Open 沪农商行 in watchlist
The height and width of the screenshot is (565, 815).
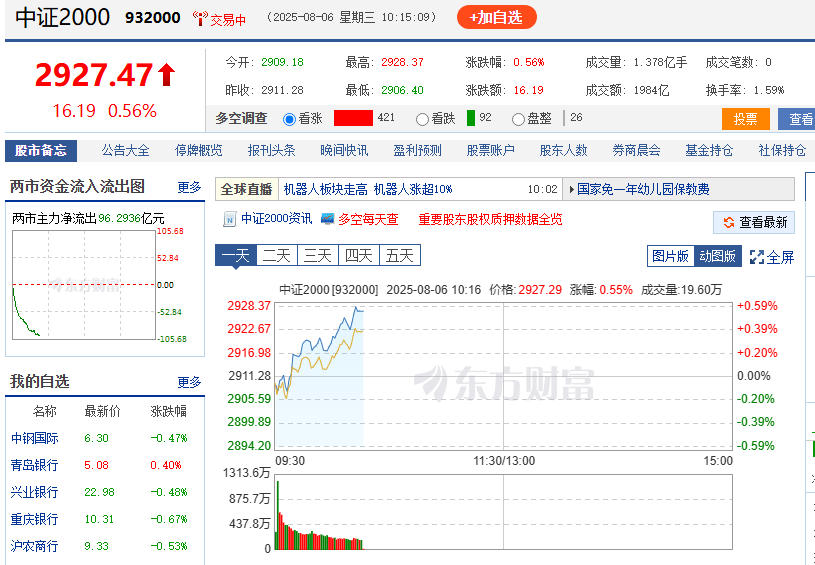point(34,546)
